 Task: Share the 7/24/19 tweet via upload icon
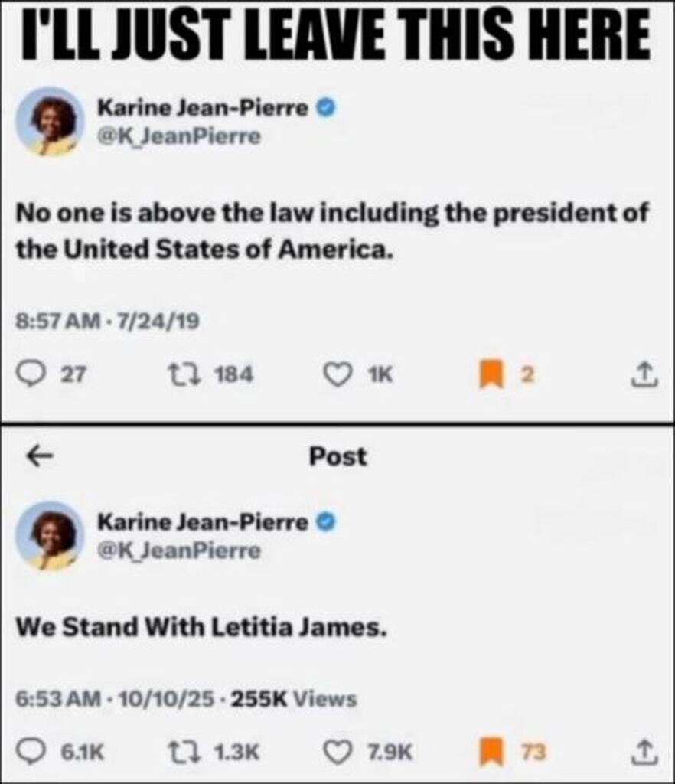(x=644, y=374)
